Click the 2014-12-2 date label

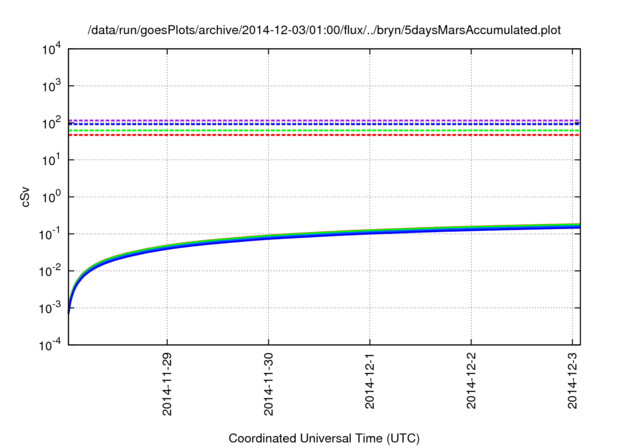pyautogui.click(x=471, y=381)
